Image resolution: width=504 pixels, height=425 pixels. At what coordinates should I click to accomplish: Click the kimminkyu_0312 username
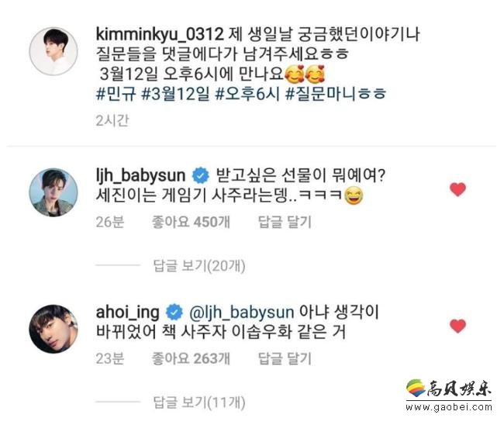click(x=160, y=34)
